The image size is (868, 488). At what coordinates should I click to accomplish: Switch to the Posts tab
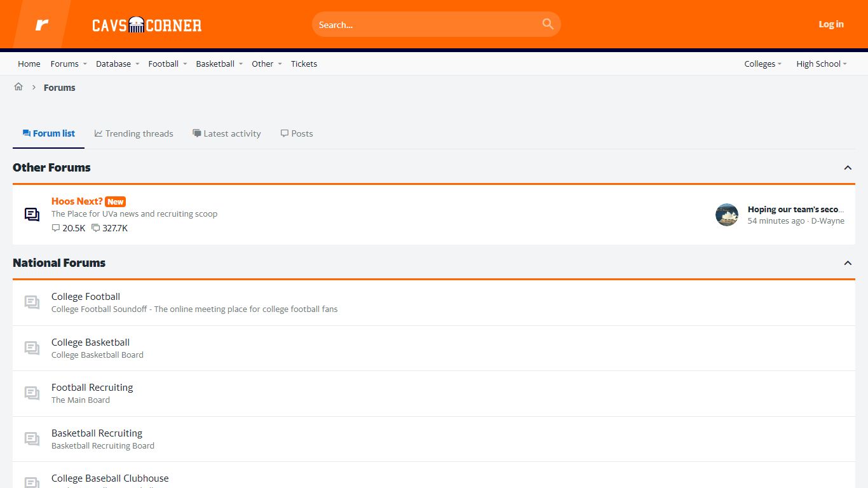(297, 133)
